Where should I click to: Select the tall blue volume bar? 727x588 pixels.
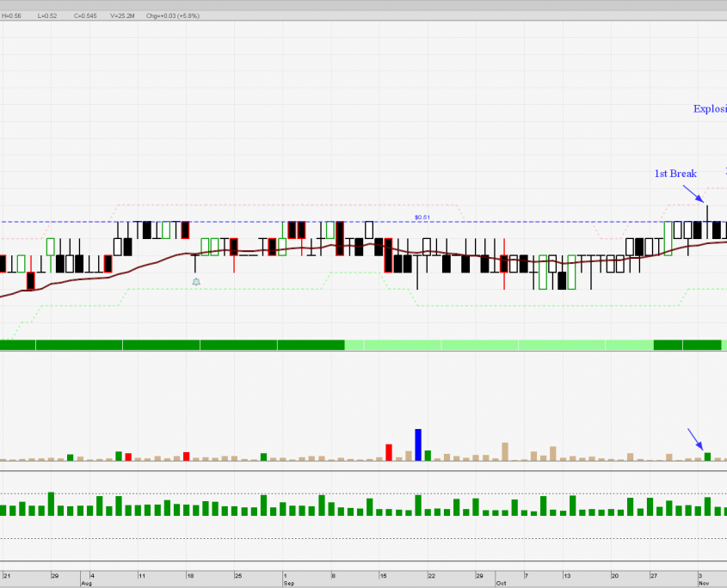(x=418, y=444)
